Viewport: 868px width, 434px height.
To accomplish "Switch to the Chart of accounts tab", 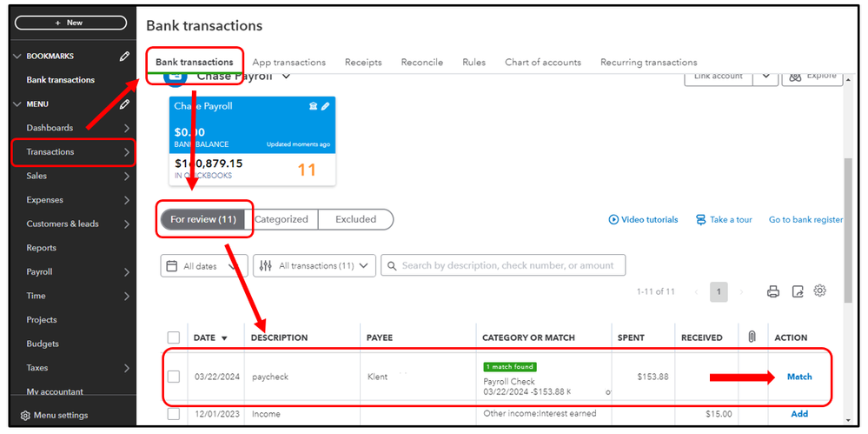I will click(543, 62).
